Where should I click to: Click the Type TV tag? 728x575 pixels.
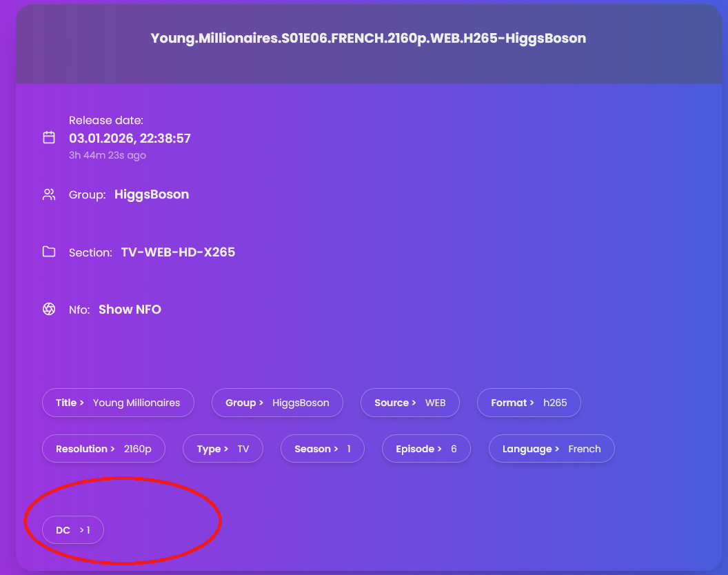coord(223,449)
